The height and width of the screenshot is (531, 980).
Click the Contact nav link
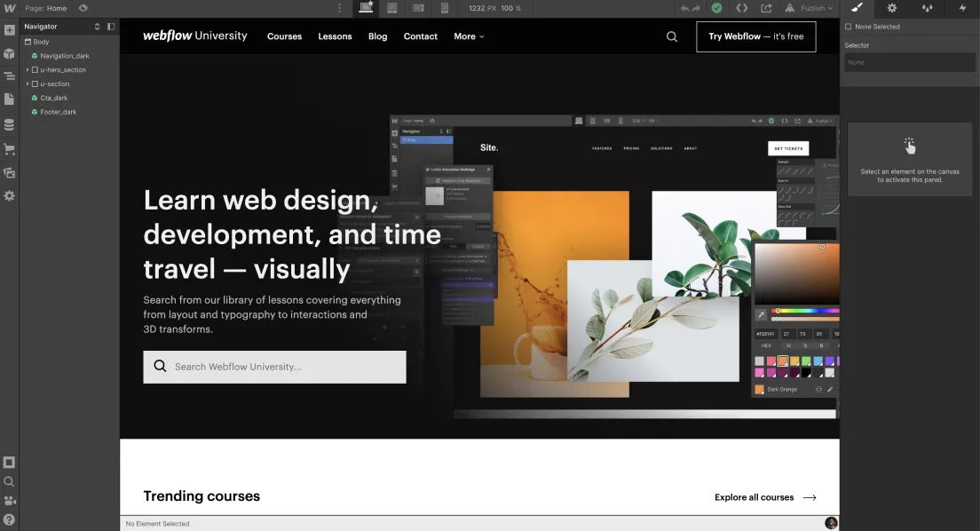click(x=421, y=36)
